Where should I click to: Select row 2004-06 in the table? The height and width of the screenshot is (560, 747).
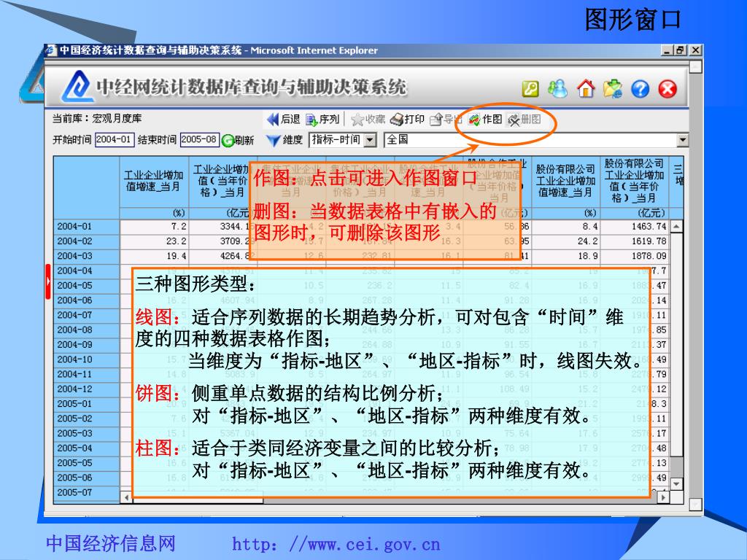(86, 300)
